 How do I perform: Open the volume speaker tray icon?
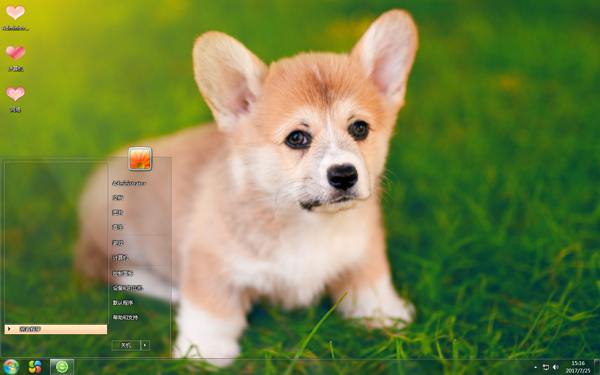[x=556, y=367]
